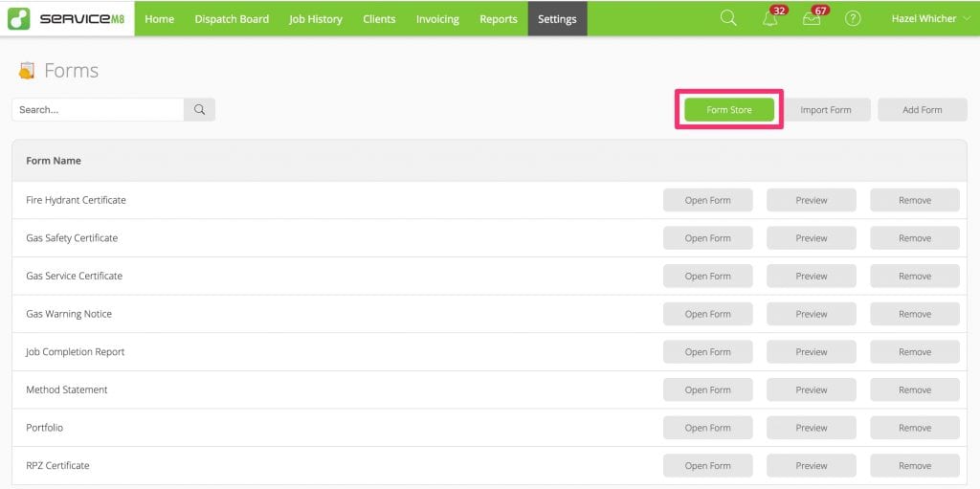Open the notifications bell showing 32

coord(770,19)
